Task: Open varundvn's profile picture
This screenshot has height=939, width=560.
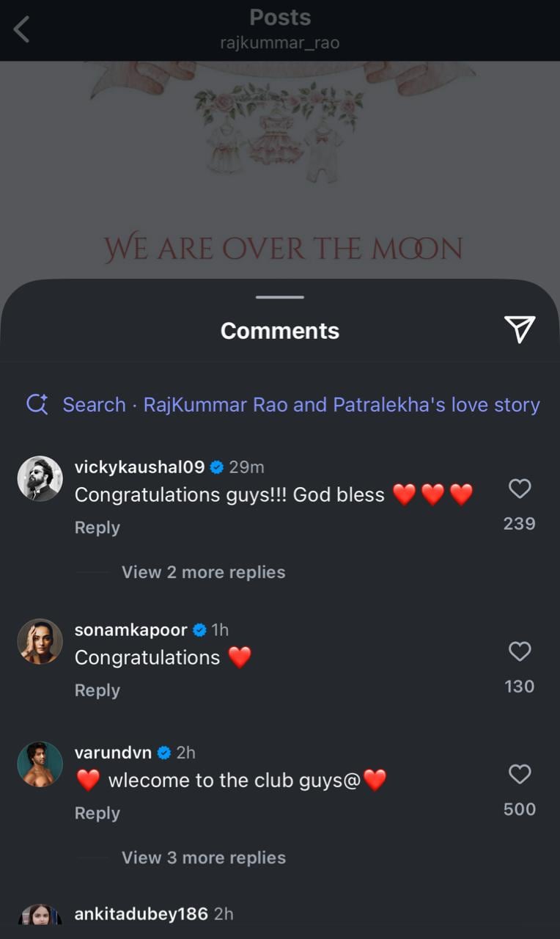Action: 40,764
